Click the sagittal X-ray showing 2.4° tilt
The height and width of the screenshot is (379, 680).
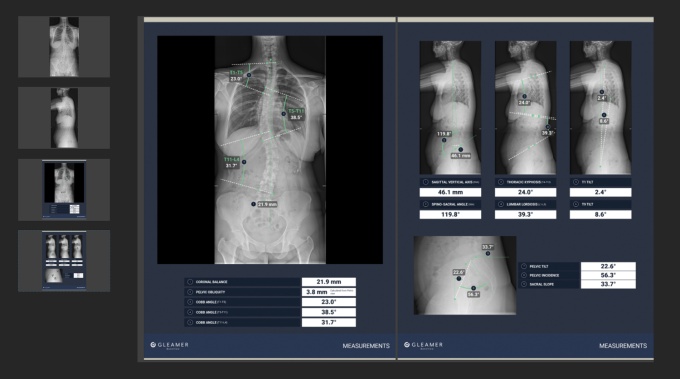click(x=600, y=108)
